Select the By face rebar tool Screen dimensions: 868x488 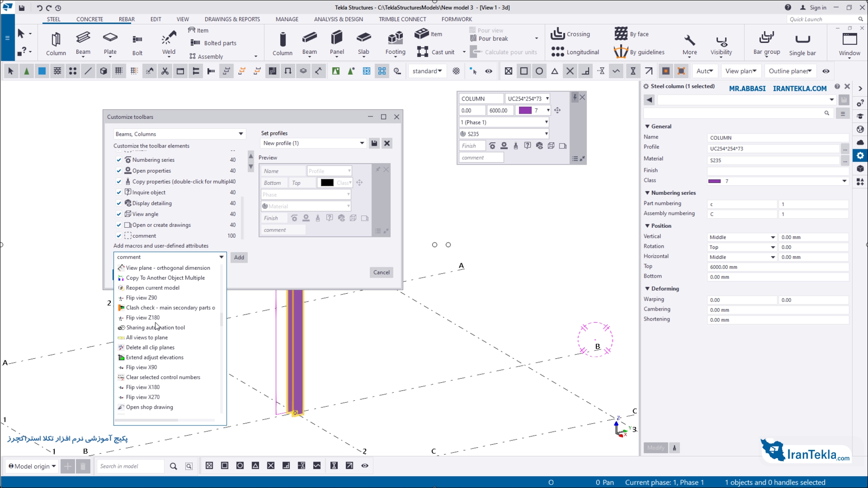[631, 34]
